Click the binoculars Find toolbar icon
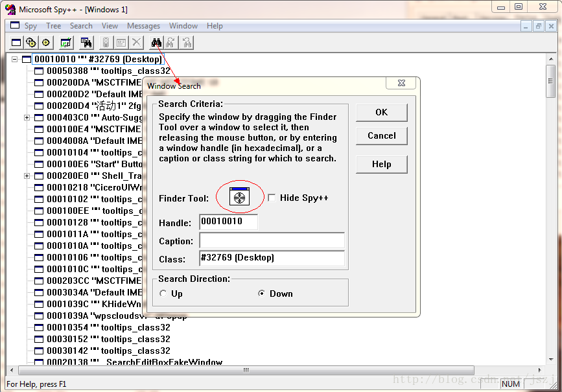Viewport: 562px width, 392px height. 156,43
